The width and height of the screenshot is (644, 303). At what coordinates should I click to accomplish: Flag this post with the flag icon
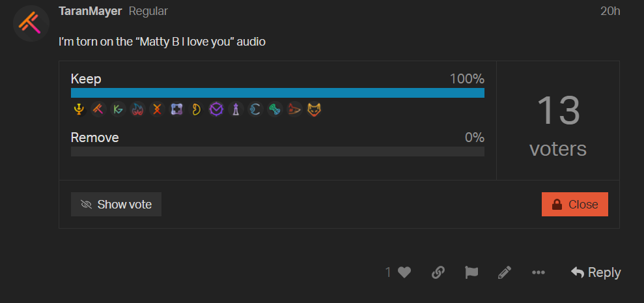pos(471,272)
